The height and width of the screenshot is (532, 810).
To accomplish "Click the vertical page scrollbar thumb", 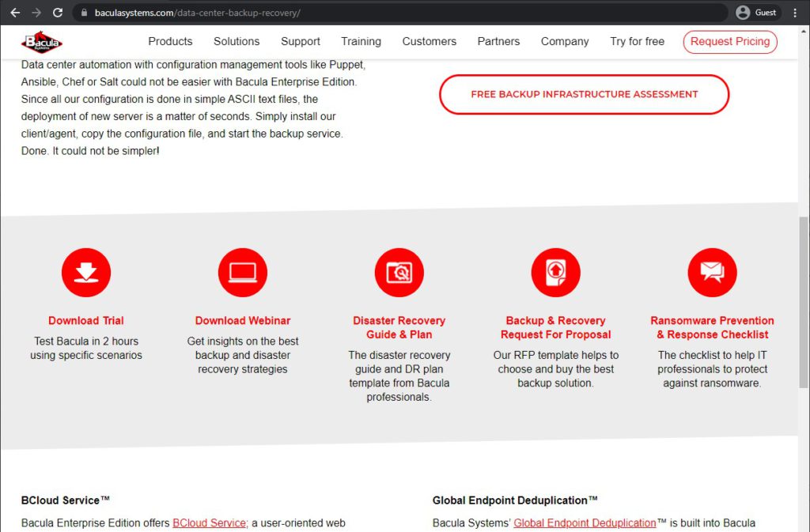I will click(804, 302).
